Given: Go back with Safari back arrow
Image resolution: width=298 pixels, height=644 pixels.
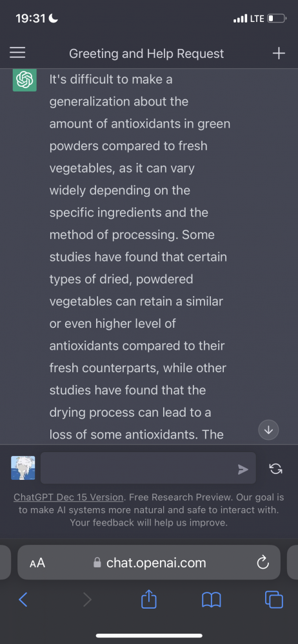Looking at the screenshot, I should pyautogui.click(x=23, y=600).
